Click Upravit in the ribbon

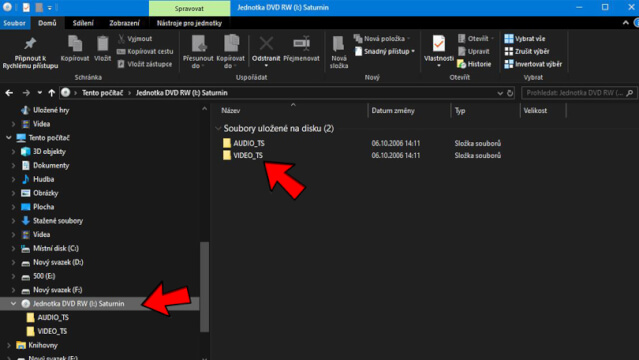[474, 51]
